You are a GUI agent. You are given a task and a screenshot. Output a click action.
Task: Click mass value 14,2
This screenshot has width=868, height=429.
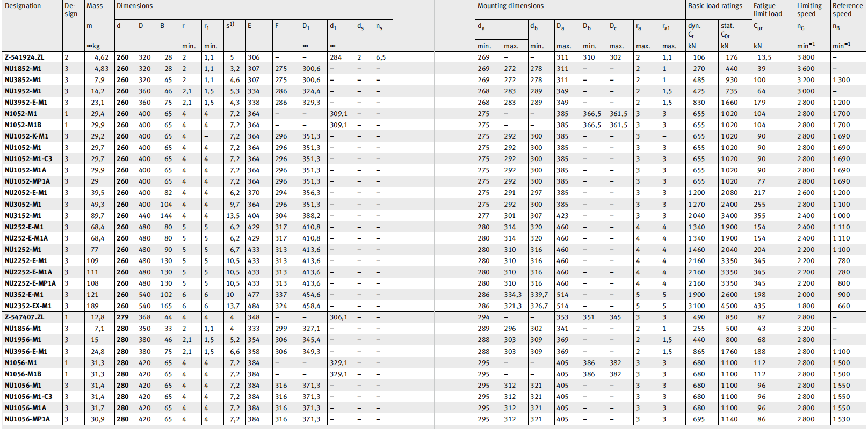tap(98, 91)
